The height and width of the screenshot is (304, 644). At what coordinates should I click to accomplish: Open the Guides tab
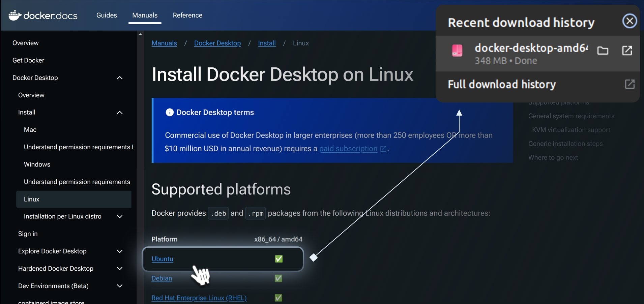click(107, 15)
